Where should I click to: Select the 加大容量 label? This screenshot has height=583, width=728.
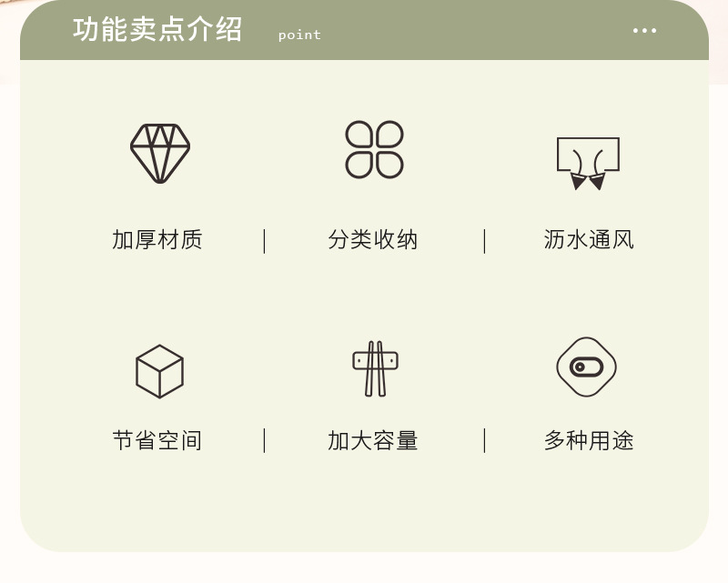[x=373, y=440]
